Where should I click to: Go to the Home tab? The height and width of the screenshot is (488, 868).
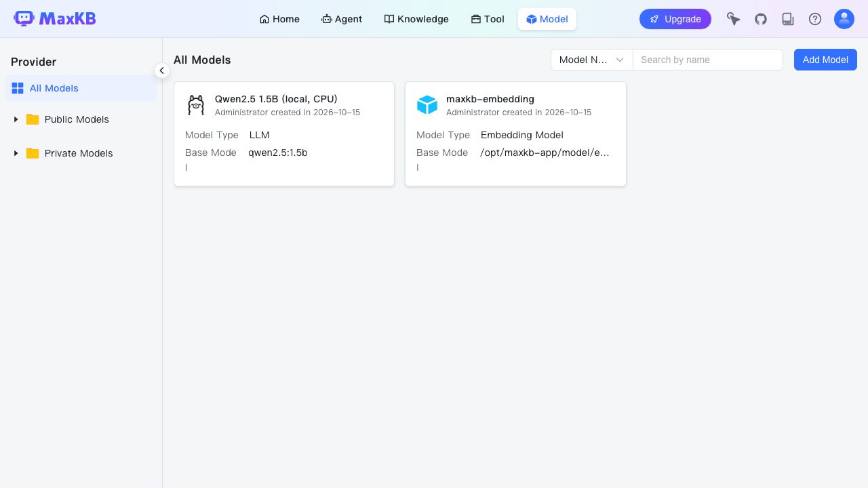click(279, 19)
